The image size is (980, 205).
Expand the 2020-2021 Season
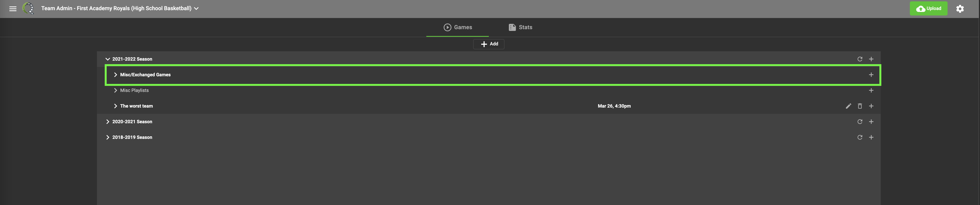(108, 121)
